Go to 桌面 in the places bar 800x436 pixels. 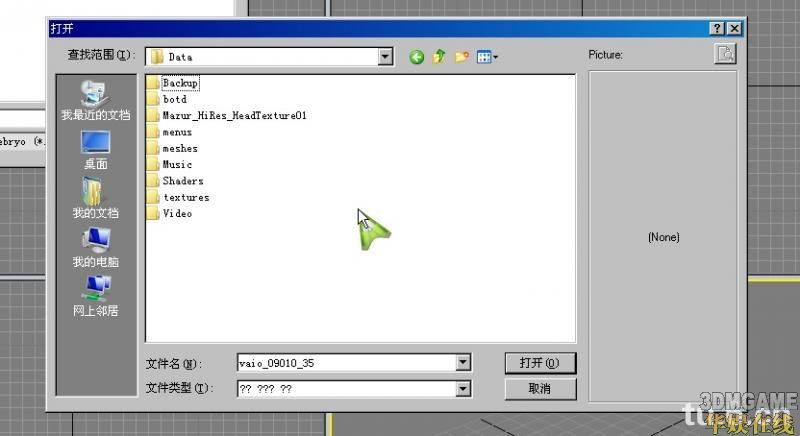coord(95,150)
